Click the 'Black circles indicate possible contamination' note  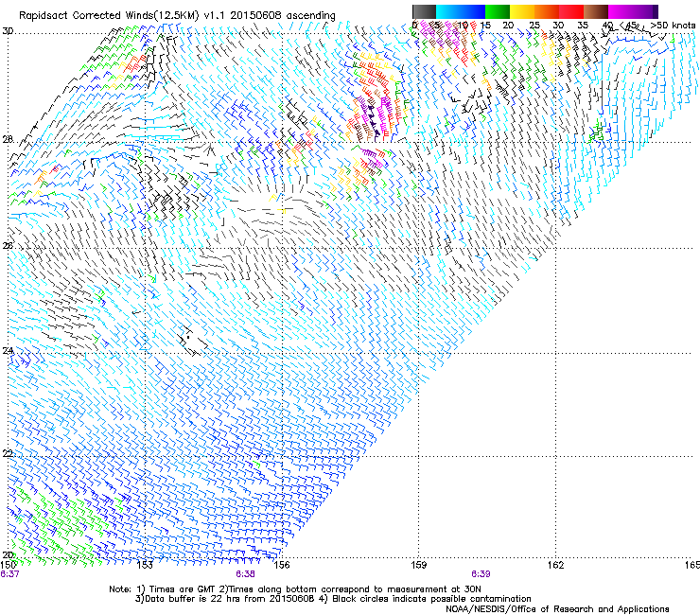(x=431, y=599)
